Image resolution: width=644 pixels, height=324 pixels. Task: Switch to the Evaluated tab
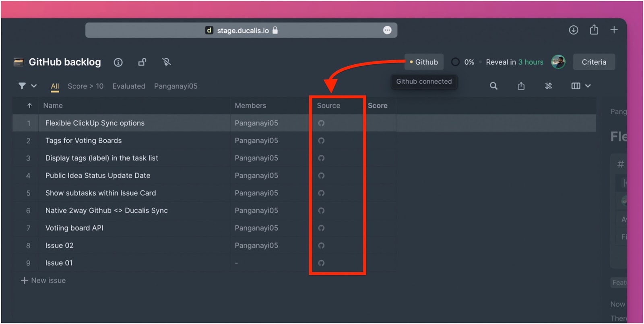click(129, 86)
